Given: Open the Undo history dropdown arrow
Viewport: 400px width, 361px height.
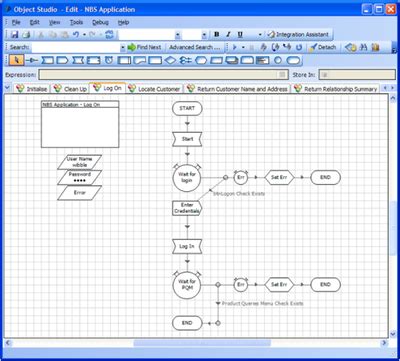Looking at the screenshot, I should click(x=84, y=35).
